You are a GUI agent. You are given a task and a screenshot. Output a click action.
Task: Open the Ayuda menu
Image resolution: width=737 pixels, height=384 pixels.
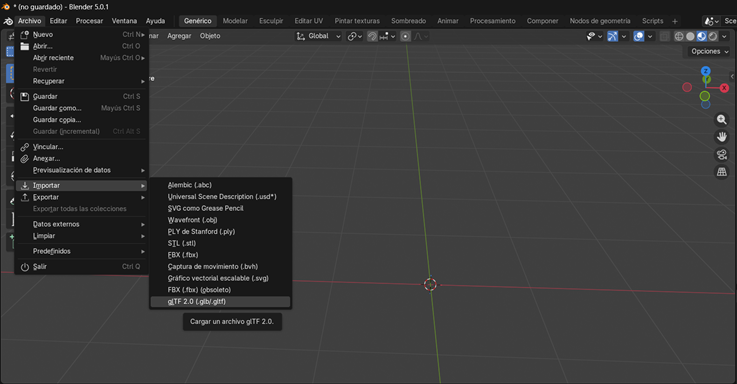pyautogui.click(x=155, y=21)
